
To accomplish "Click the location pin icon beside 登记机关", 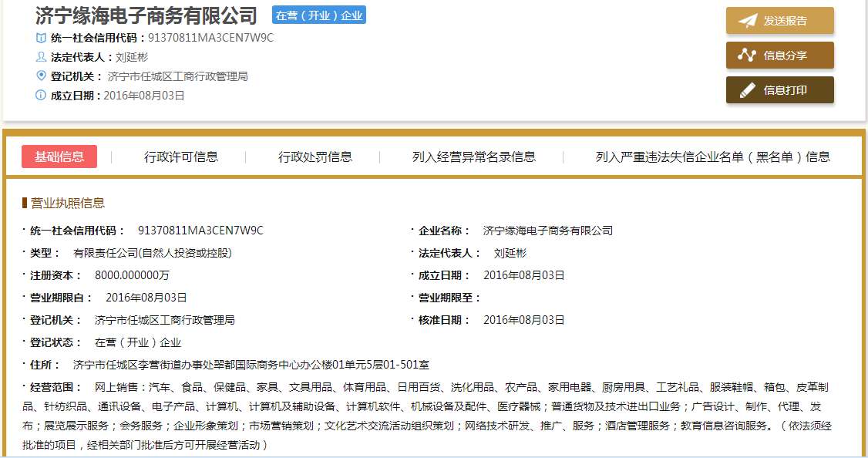I will click(x=41, y=76).
